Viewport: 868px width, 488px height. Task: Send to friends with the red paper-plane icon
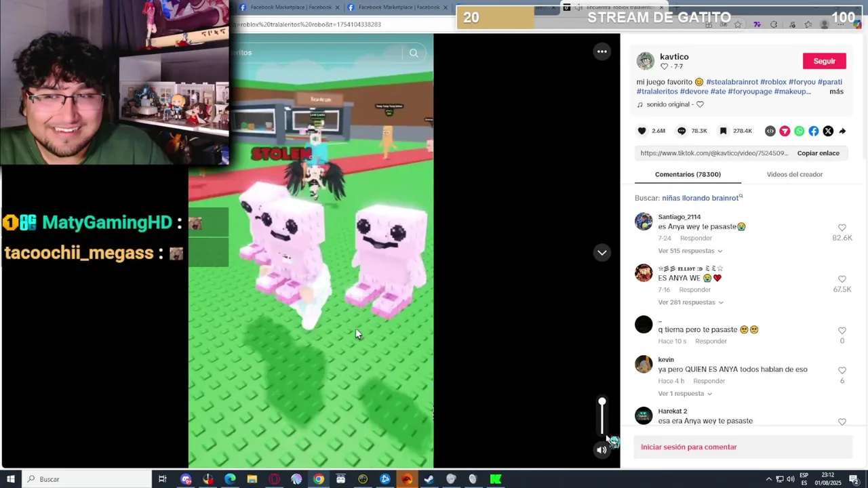pyautogui.click(x=785, y=131)
